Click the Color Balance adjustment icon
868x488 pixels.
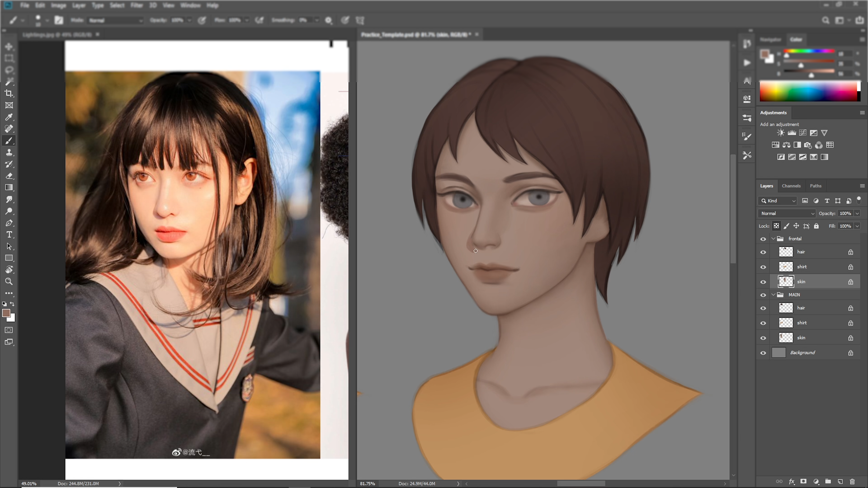click(786, 145)
